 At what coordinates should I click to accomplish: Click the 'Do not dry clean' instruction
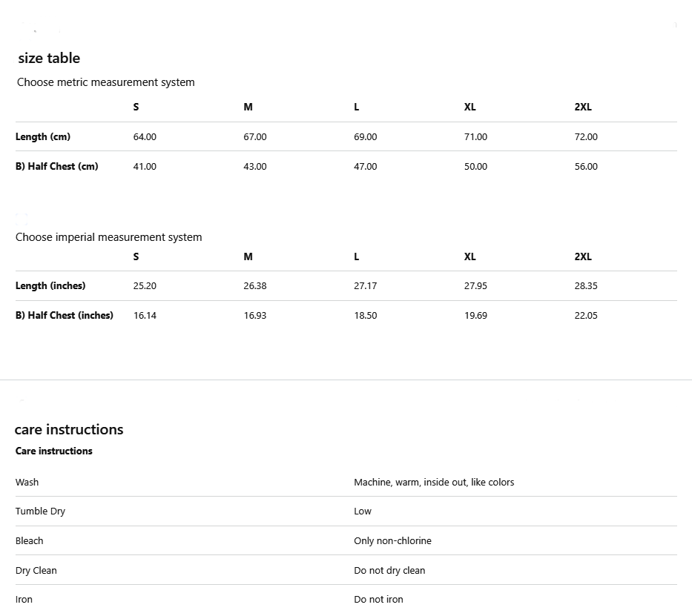[389, 571]
